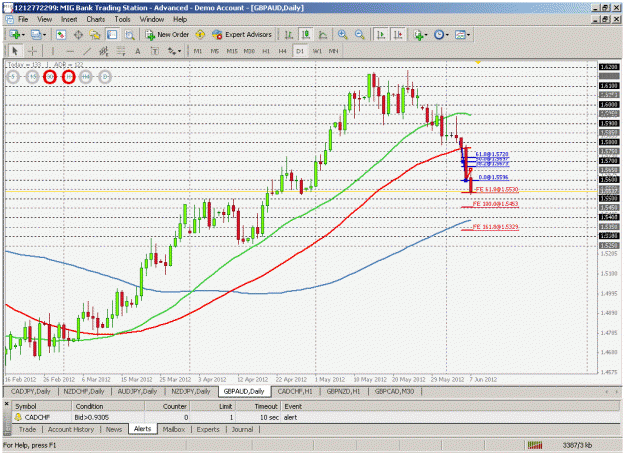Select the crosshair tool
Viewport: 625px width, 453px height.
(x=32, y=51)
